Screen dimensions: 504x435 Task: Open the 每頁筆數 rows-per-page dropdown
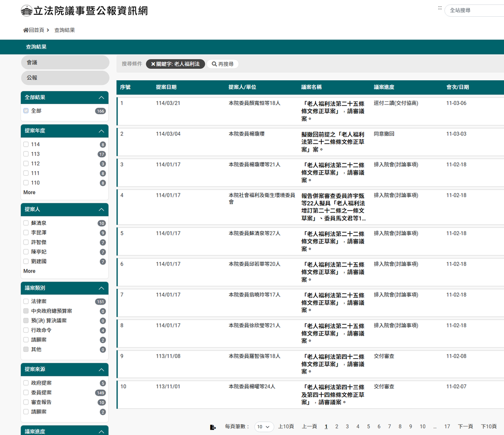point(264,427)
